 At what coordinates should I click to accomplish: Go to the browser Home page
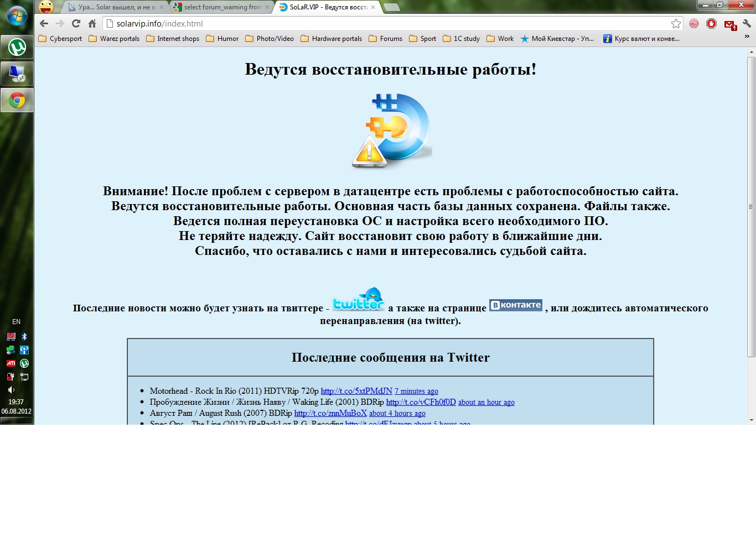[92, 23]
